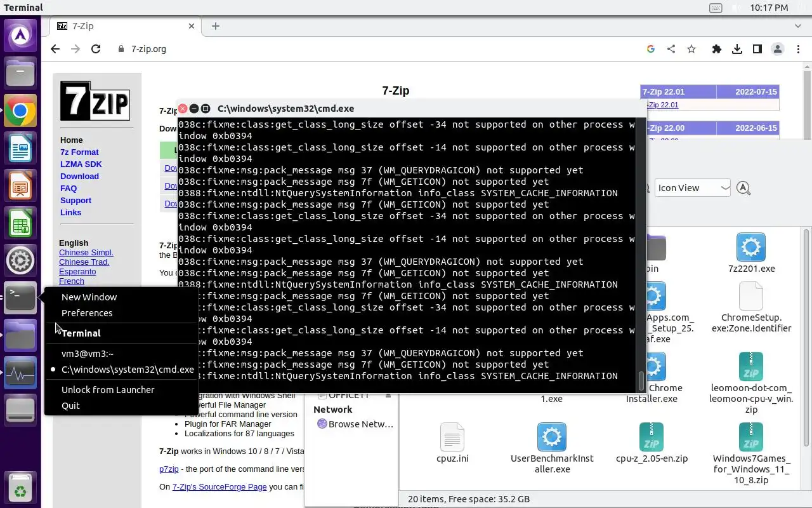Viewport: 812px width, 508px height.
Task: Open the on-screen keyboard indicator in top bar
Action: pos(716,8)
